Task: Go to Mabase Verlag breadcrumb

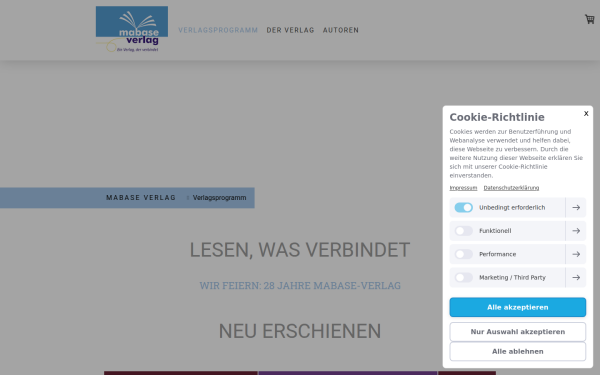Action: [141, 198]
